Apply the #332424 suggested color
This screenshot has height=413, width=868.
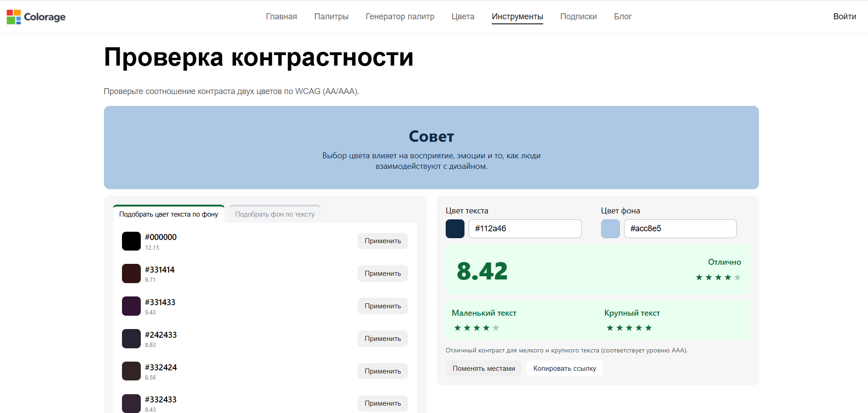tap(382, 371)
